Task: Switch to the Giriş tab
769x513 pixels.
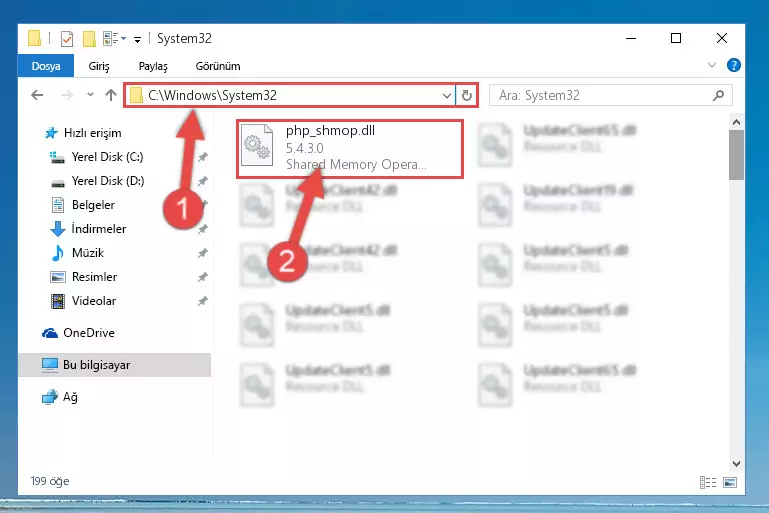Action: (x=99, y=66)
